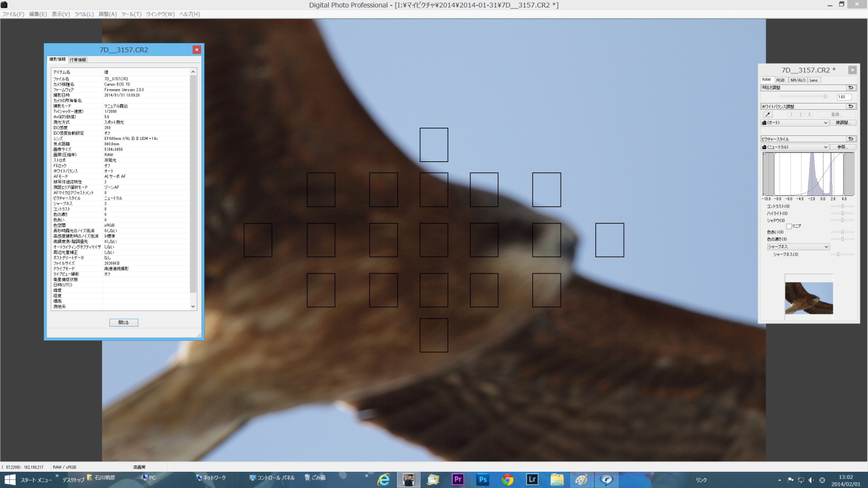Open File Explorer folder icon on taskbar
The height and width of the screenshot is (488, 868).
557,480
